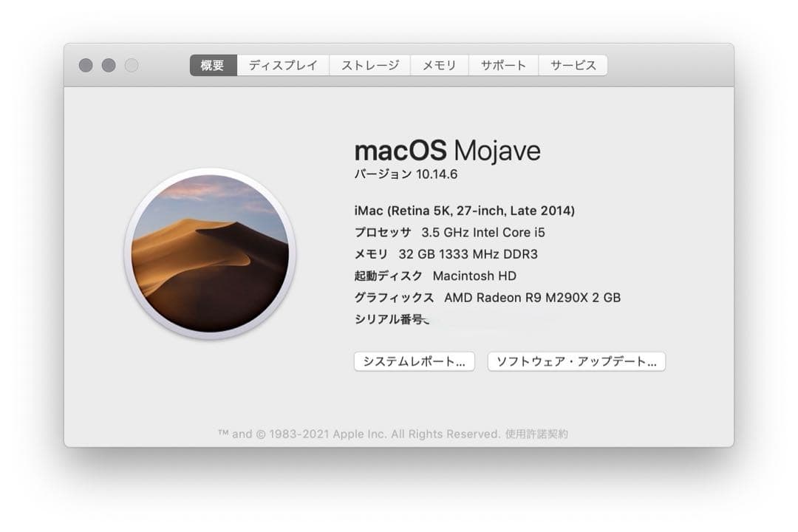
Task: Click the macOS Mojave title text
Action: point(449,151)
